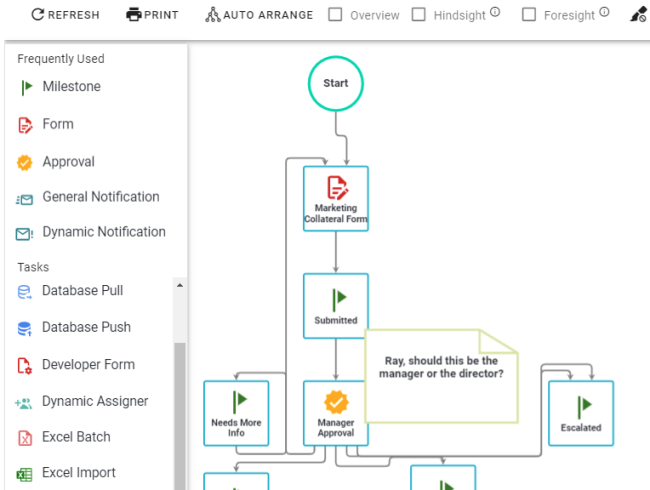Select the Dynamic Assigner people icon
This screenshot has height=490, width=650.
click(24, 403)
